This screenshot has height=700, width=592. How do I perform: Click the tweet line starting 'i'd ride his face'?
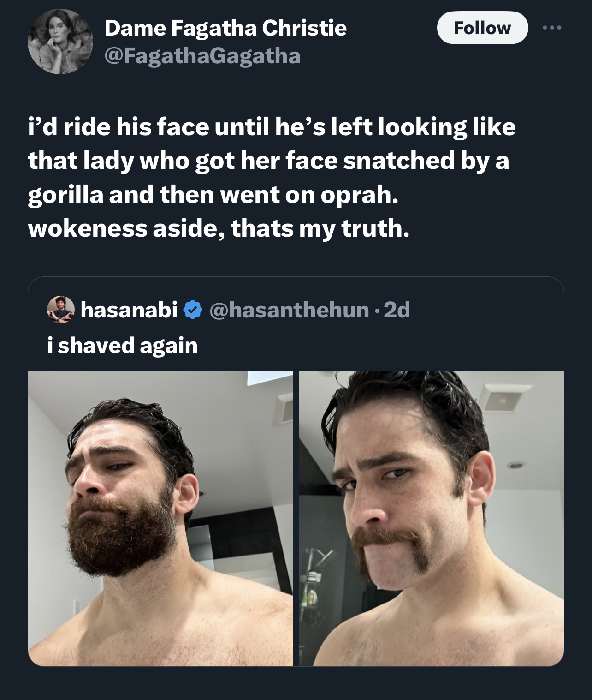(272, 127)
